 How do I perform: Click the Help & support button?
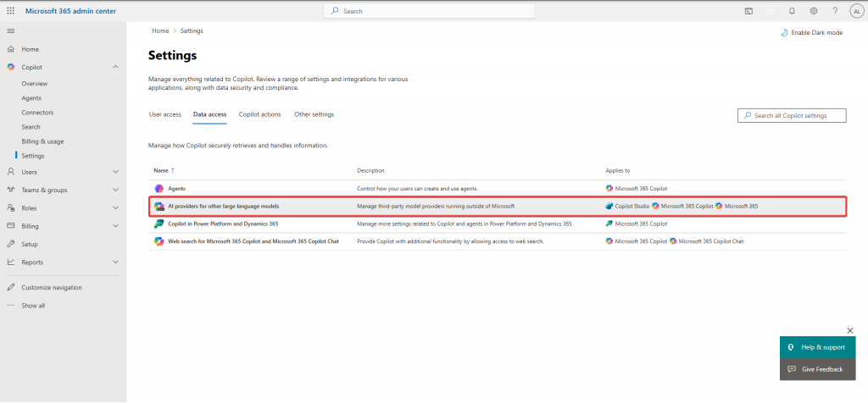(818, 347)
